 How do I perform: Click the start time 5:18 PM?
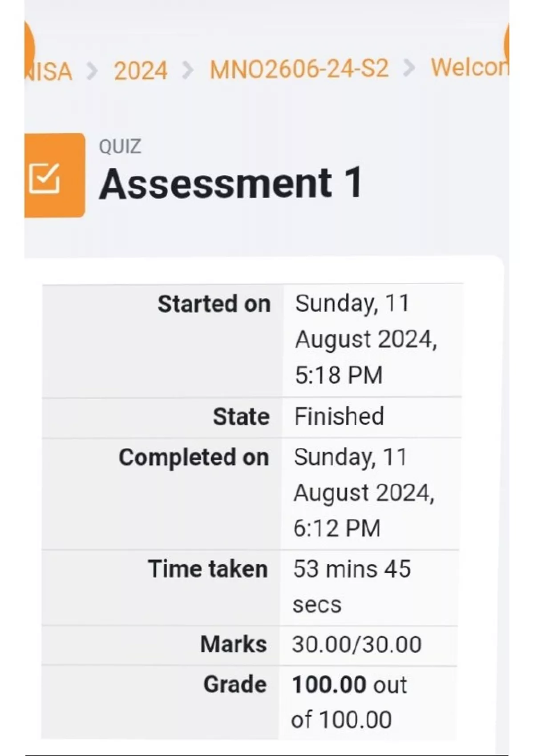(x=339, y=375)
